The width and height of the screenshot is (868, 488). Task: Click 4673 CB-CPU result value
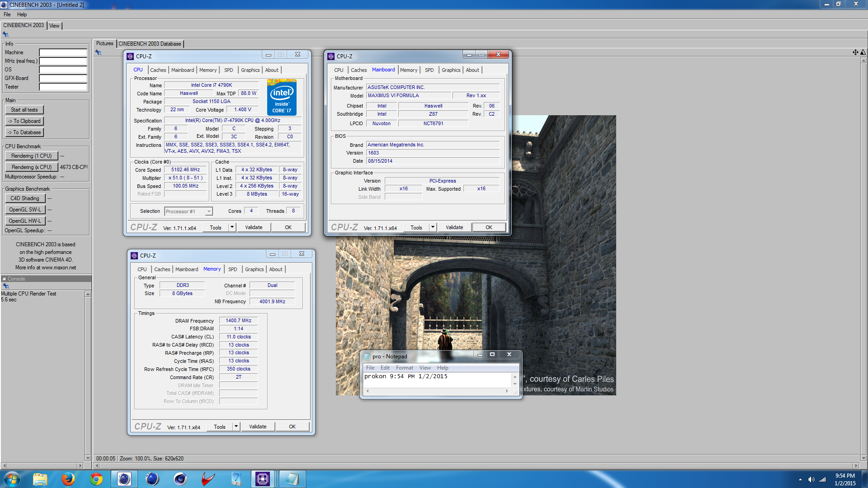pos(73,167)
